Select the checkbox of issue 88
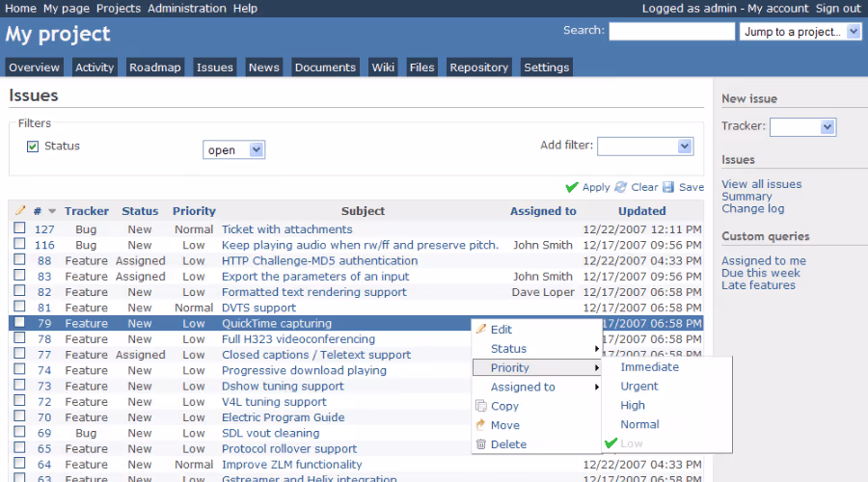This screenshot has height=482, width=868. point(20,259)
